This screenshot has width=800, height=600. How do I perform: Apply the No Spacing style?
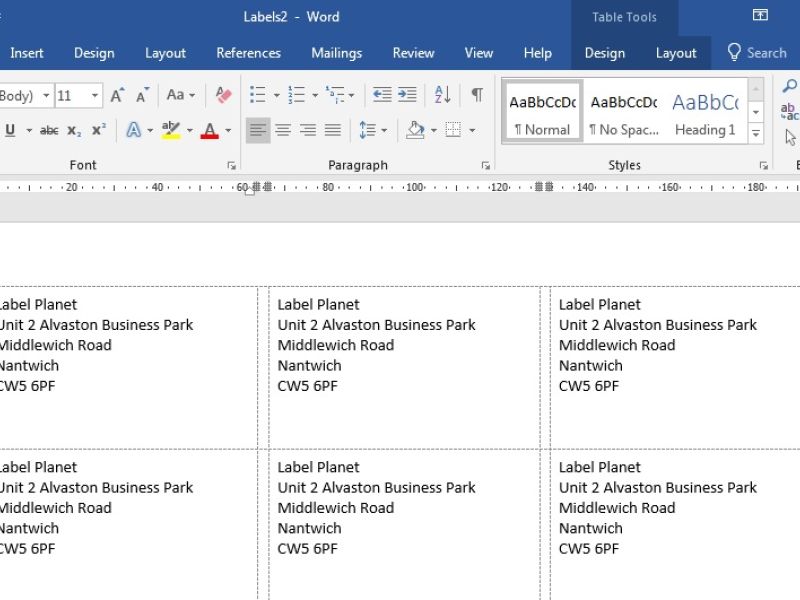(x=623, y=113)
